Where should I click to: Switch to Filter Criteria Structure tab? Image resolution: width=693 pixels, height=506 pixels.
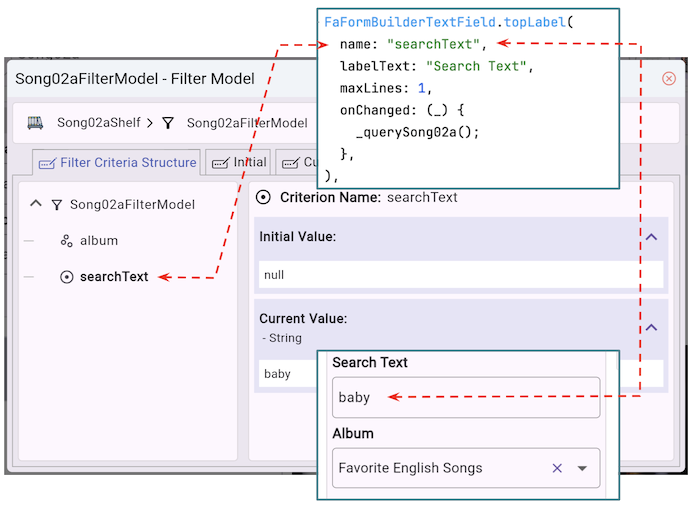(x=117, y=162)
